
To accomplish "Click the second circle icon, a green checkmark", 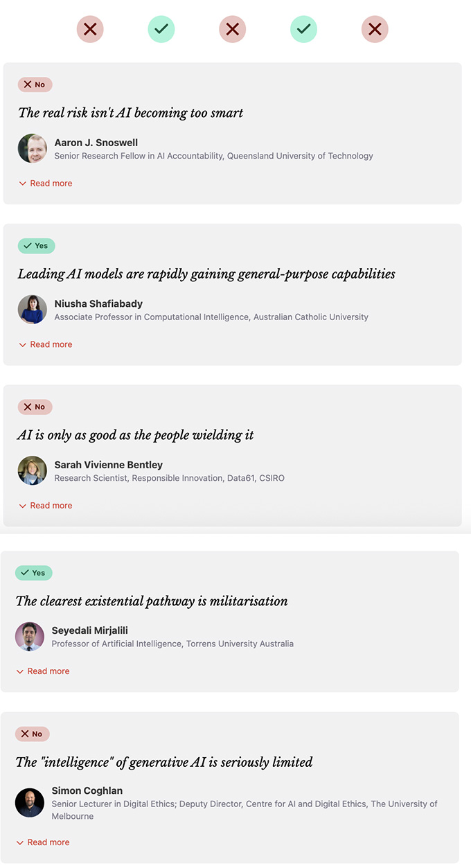I will point(161,30).
